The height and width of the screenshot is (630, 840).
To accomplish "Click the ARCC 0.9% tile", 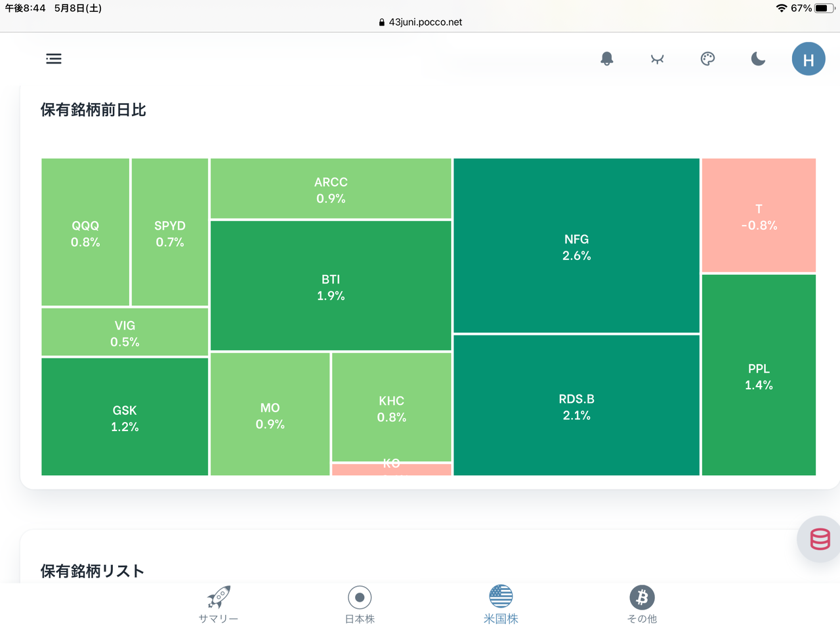I will click(331, 189).
